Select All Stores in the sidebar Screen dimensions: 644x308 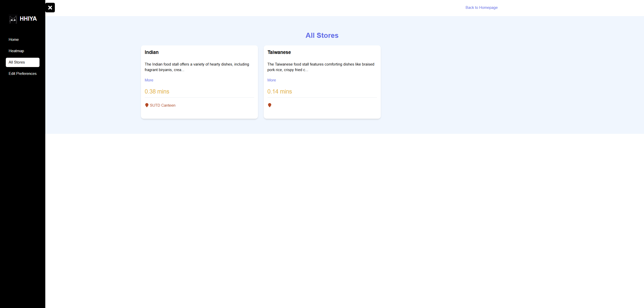coord(22,62)
